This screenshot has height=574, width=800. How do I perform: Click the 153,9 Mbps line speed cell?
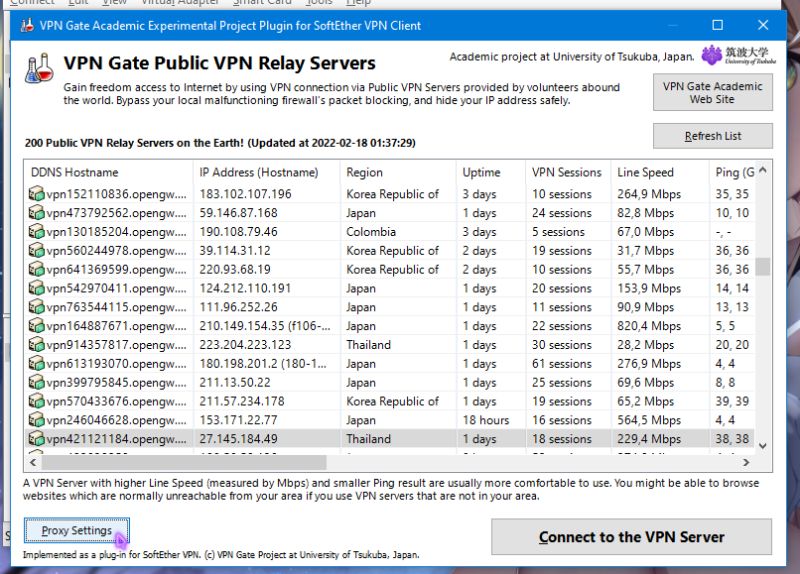coord(649,288)
